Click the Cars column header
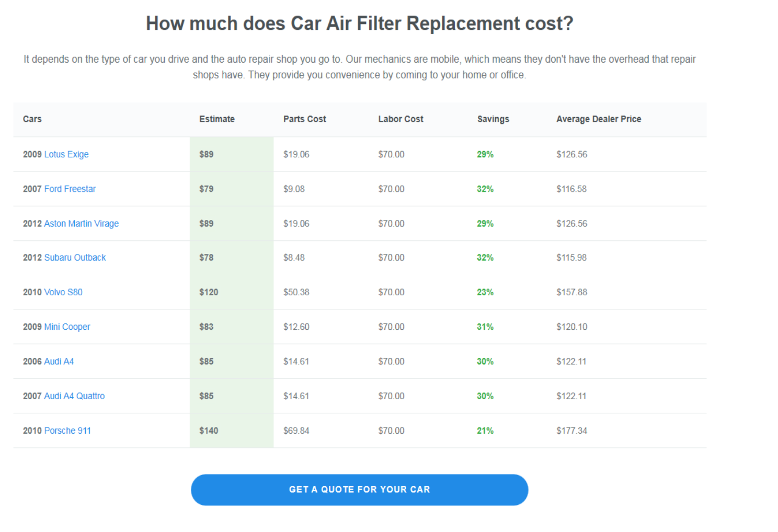 pos(32,119)
